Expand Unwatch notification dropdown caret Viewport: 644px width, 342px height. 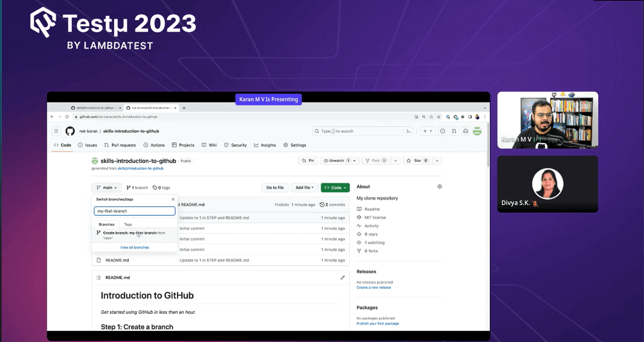(x=355, y=161)
